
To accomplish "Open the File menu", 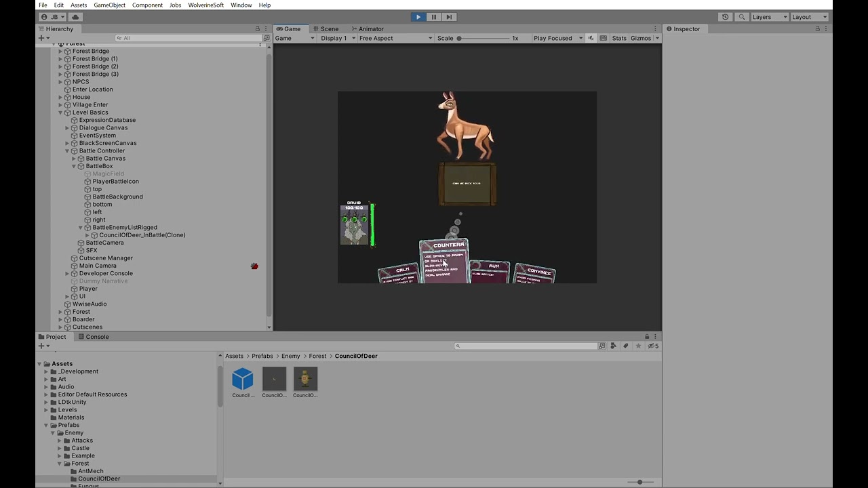I will click(x=43, y=5).
